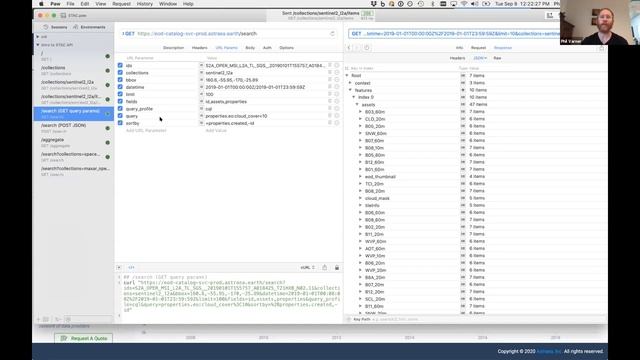Uncheck the datetime parameter checkbox
Image resolution: width=640 pixels, height=360 pixels.
120,87
